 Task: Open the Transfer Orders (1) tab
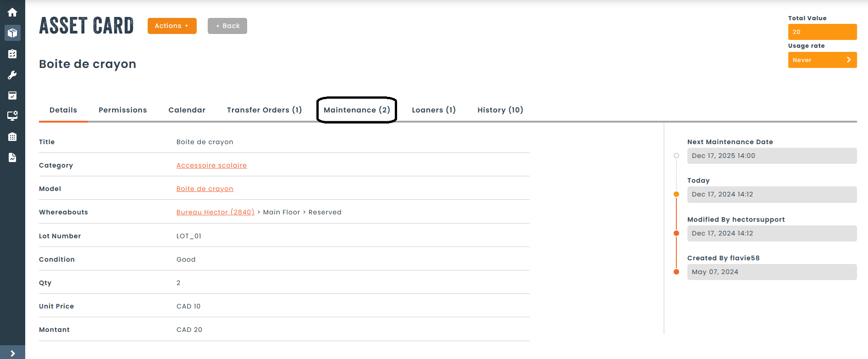264,110
